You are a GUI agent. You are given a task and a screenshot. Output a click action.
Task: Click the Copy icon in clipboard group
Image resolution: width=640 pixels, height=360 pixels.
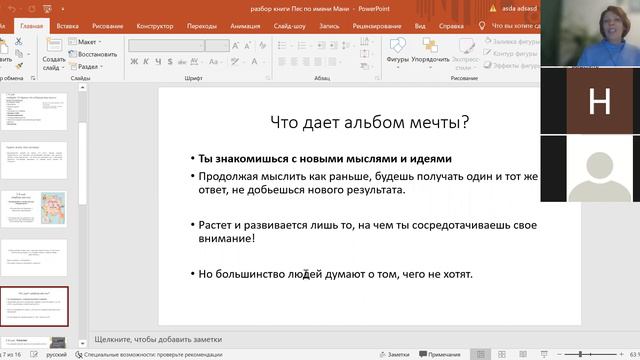click(19, 53)
